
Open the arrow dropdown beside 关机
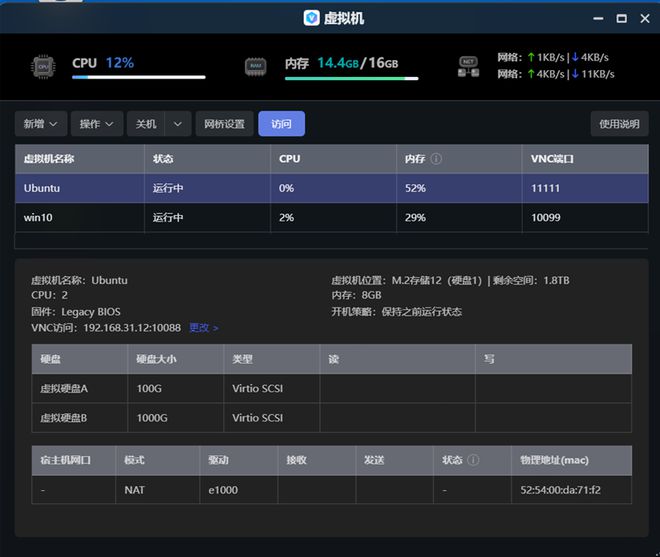(177, 124)
